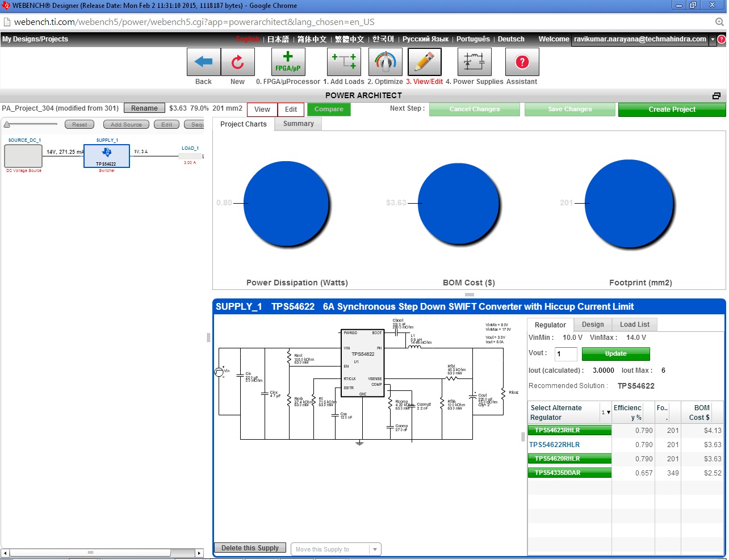729x560 pixels.
Task: Select the LOAD_1 block
Action: [x=190, y=156]
